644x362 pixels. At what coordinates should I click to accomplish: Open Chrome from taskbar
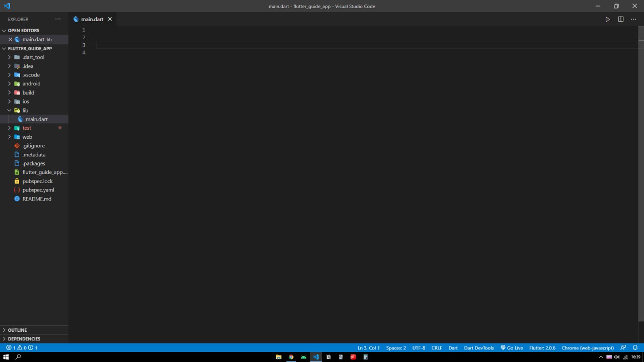(291, 357)
